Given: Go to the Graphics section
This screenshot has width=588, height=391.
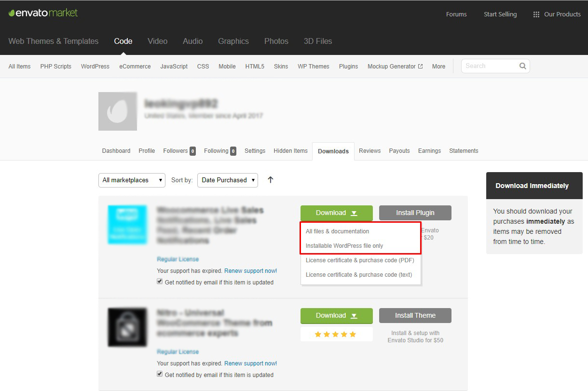Looking at the screenshot, I should [233, 41].
